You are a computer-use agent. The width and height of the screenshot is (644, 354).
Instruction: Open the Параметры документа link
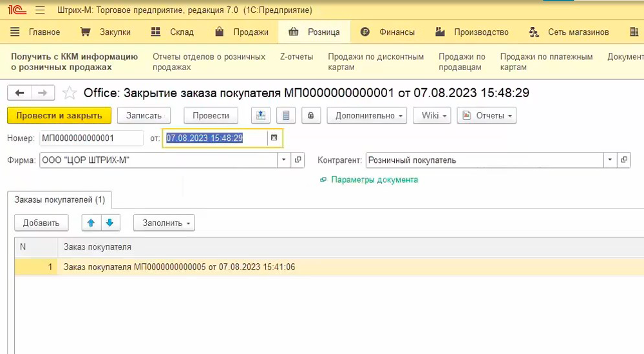374,180
